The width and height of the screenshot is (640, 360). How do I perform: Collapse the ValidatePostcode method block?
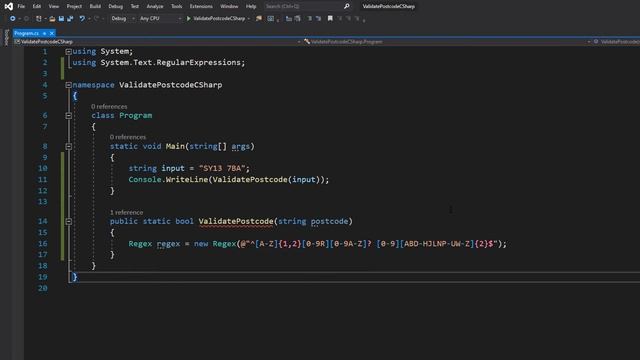coord(69,221)
